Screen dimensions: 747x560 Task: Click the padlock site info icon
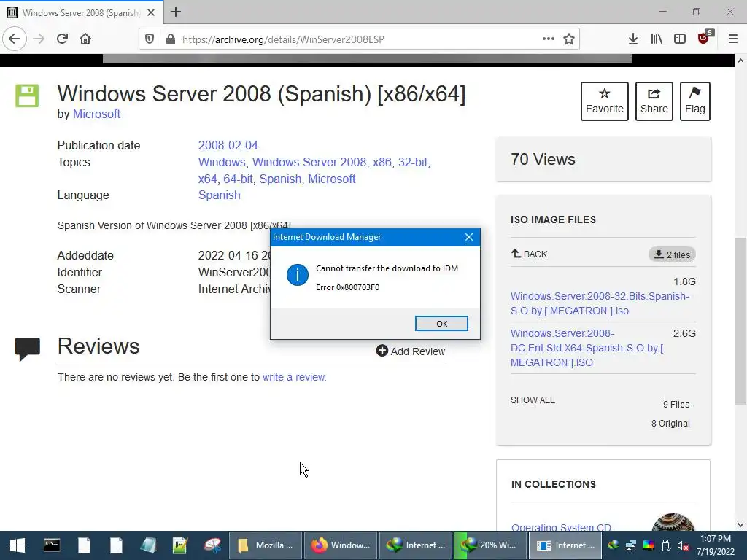171,39
